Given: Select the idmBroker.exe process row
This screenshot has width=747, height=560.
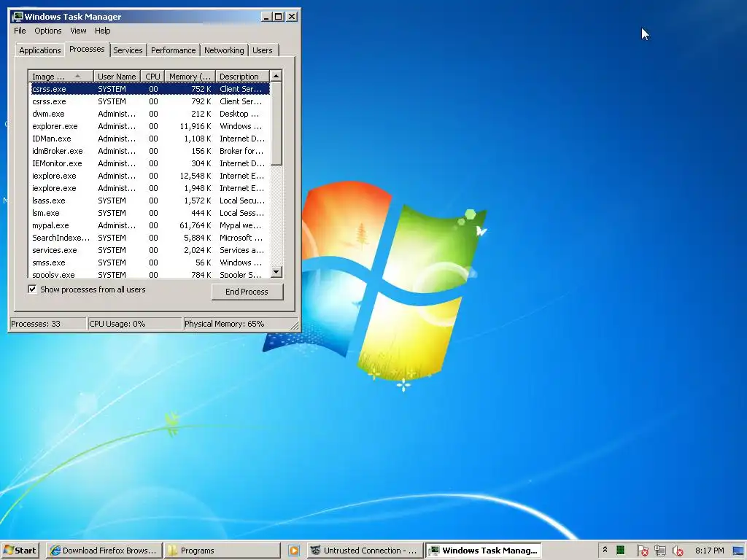Looking at the screenshot, I should 149,151.
